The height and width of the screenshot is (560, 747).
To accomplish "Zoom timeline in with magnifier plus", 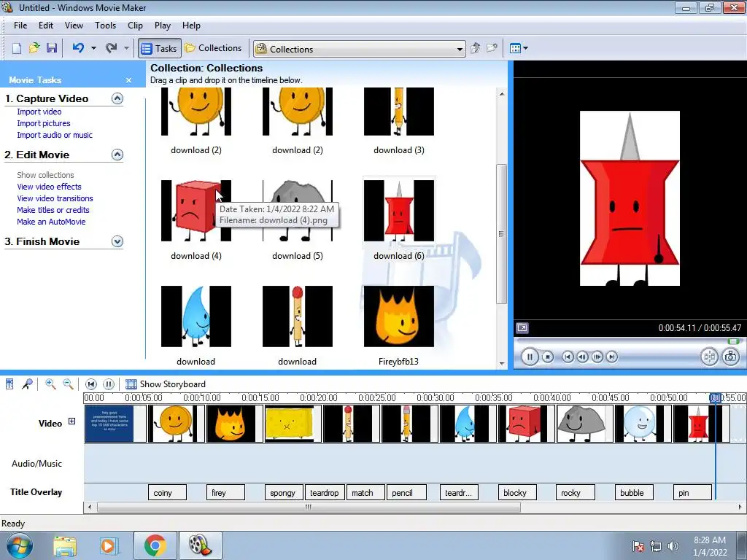I will point(50,384).
